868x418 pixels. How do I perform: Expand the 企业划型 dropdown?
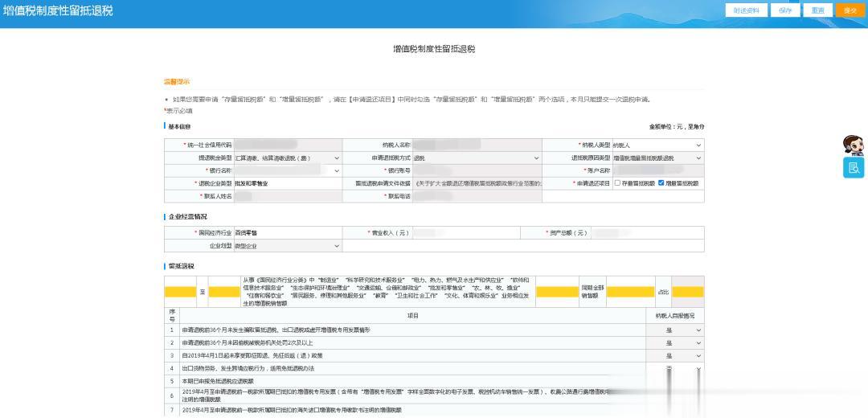click(x=288, y=246)
